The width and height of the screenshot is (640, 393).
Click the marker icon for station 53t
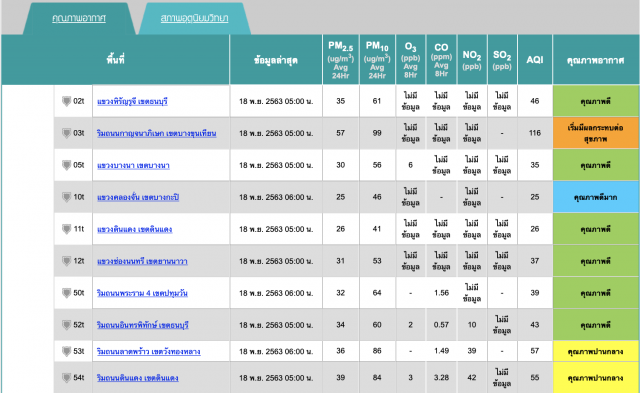point(67,351)
